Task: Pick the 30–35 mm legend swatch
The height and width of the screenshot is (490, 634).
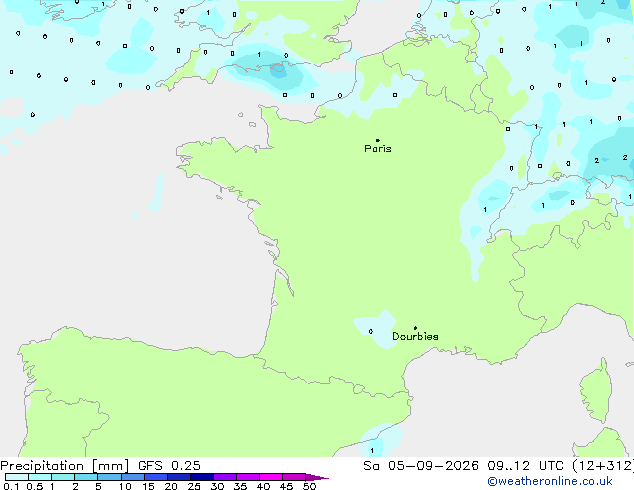Action: coord(224,477)
